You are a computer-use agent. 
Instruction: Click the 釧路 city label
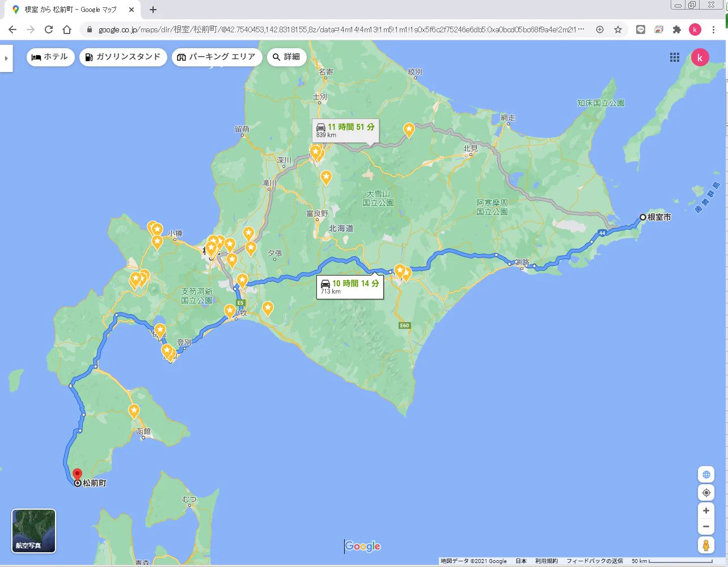tap(522, 263)
